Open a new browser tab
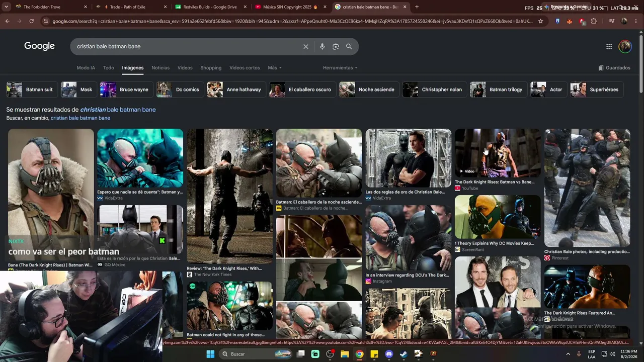Image resolution: width=644 pixels, height=362 pixels. [416, 7]
